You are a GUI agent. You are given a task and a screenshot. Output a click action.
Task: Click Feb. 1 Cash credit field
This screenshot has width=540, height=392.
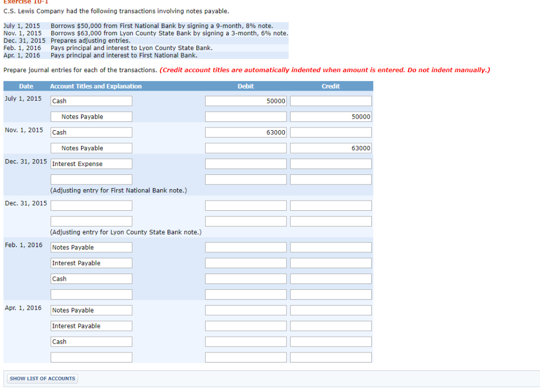(x=331, y=279)
